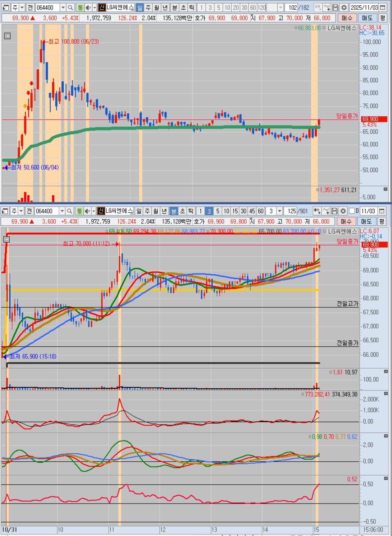This screenshot has height=536, width=392.
Task: Toggle the D checkbox in the lower chart toolbar
Action: (352, 211)
